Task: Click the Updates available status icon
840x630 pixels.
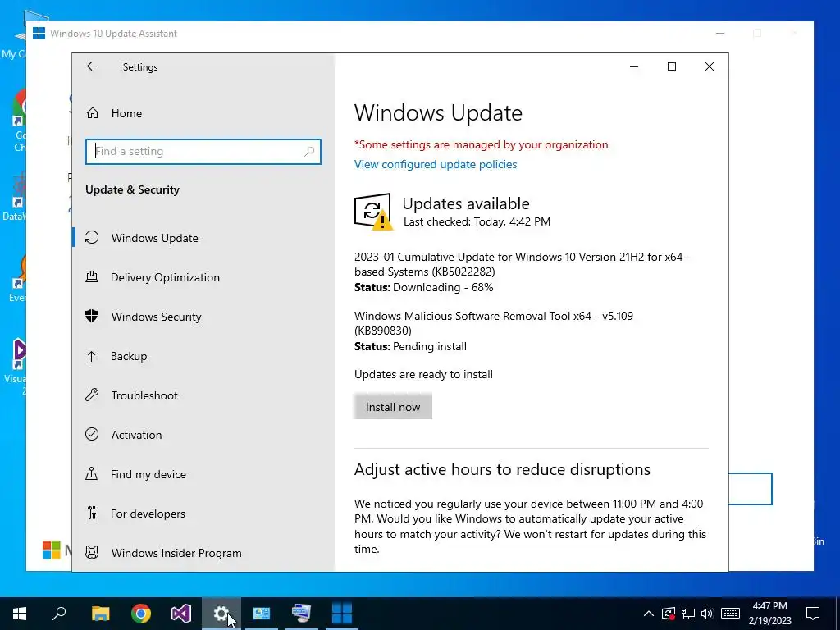Action: (373, 212)
